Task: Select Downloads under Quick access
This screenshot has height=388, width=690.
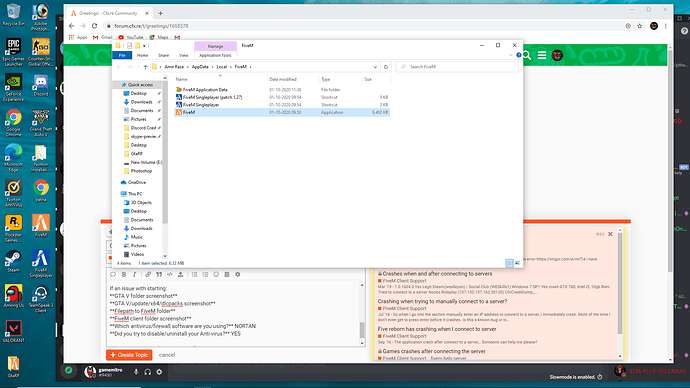Action: point(141,102)
